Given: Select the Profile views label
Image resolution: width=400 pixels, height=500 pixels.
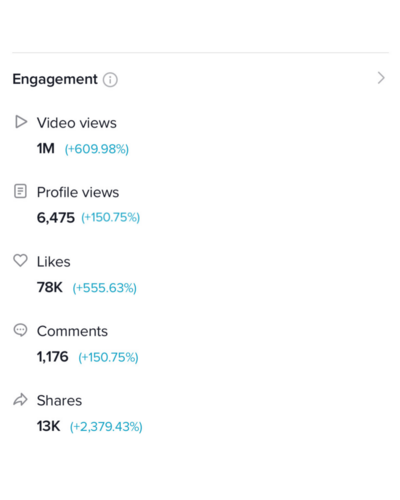Looking at the screenshot, I should (78, 192).
